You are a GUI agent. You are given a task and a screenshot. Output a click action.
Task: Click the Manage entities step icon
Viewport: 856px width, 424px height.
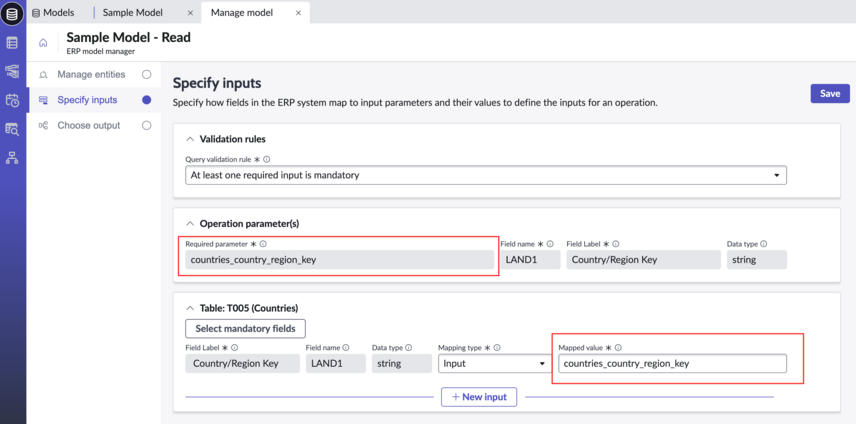point(43,75)
